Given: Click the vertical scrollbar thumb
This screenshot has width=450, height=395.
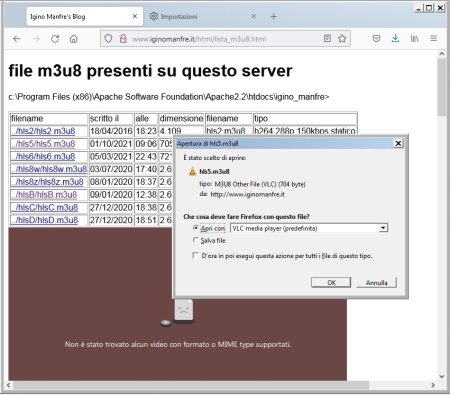Looking at the screenshot, I should coord(442,87).
